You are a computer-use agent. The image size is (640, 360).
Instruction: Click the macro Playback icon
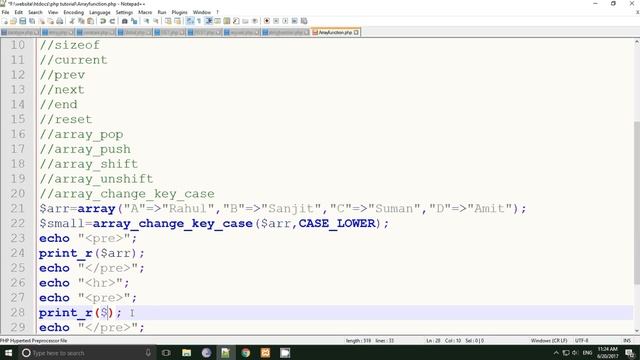[x=285, y=21]
